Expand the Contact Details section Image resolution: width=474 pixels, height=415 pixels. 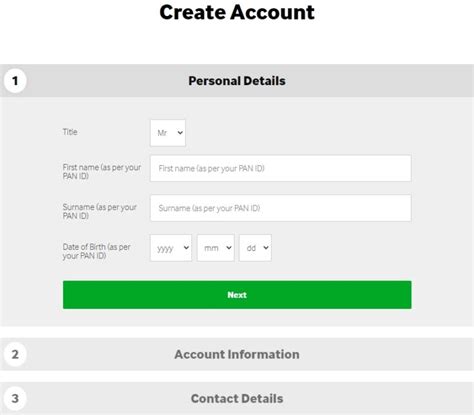(x=237, y=398)
